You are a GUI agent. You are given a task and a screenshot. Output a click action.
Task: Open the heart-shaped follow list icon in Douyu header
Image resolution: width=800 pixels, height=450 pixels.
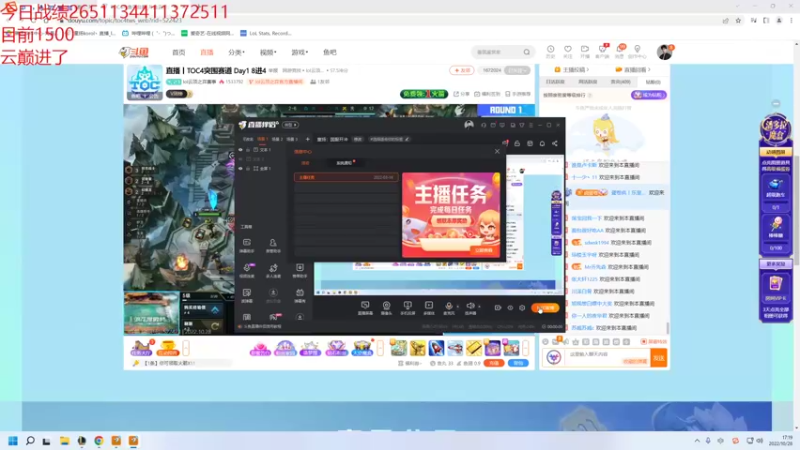click(x=568, y=49)
